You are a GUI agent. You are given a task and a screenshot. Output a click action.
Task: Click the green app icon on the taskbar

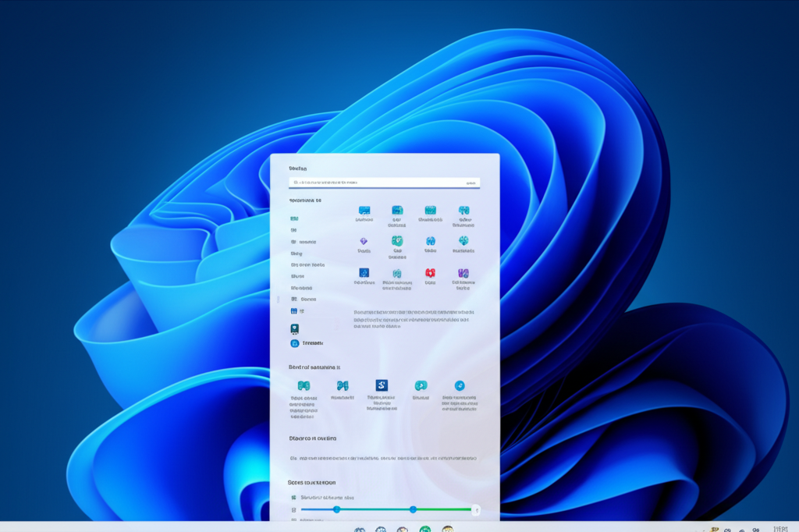click(x=426, y=529)
